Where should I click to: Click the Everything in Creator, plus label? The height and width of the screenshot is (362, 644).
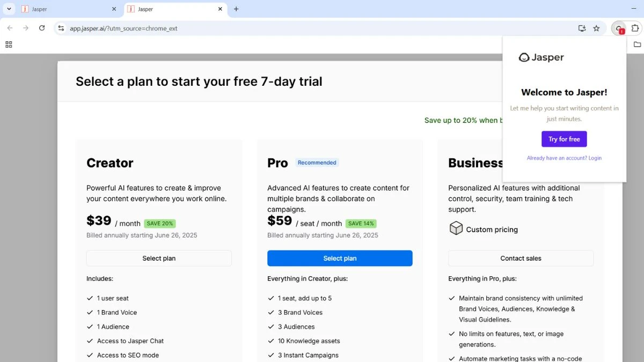point(306,279)
